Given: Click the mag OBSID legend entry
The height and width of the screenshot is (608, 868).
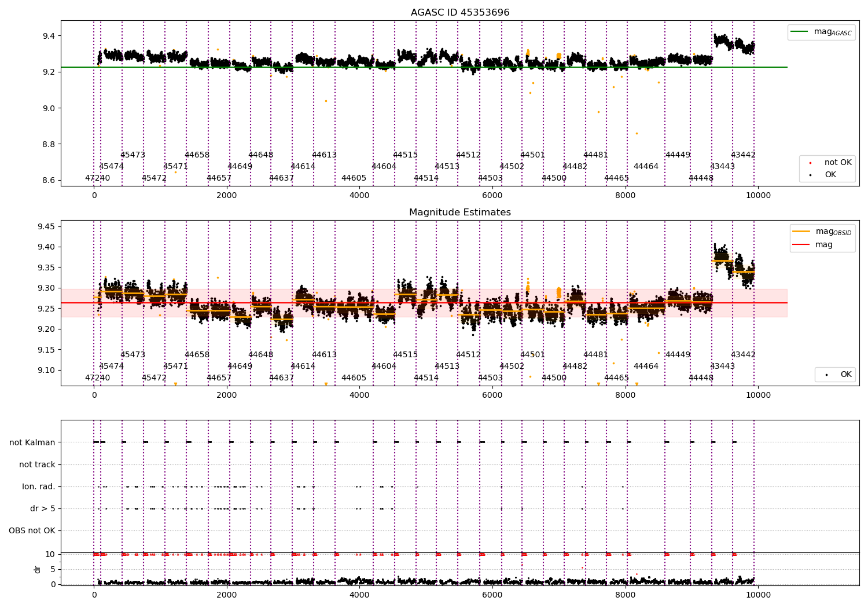Looking at the screenshot, I should click(x=822, y=232).
